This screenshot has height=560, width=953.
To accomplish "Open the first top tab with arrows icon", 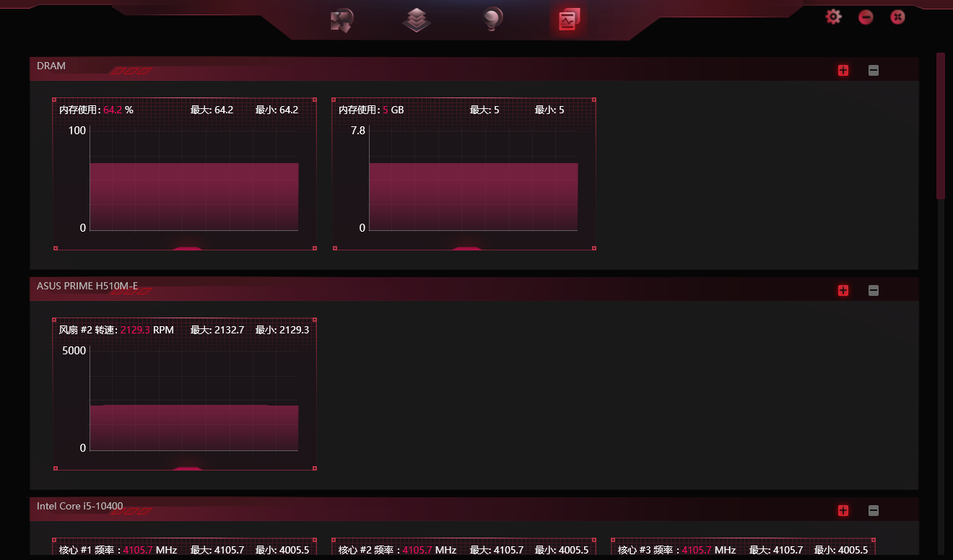I will point(341,20).
